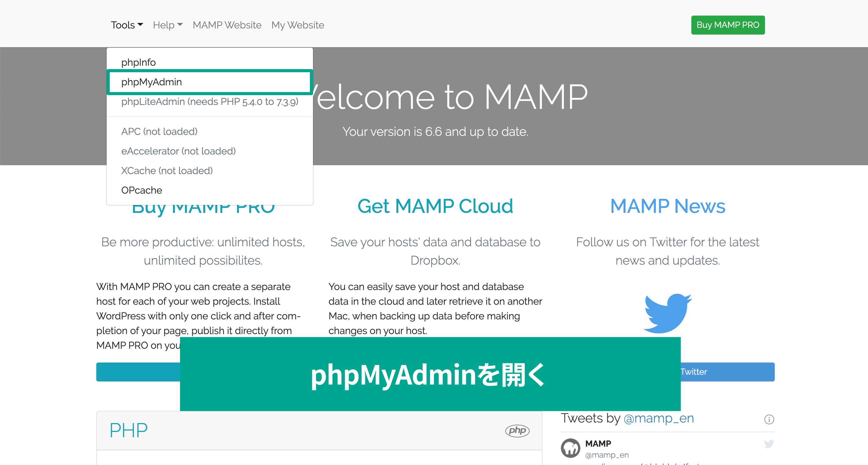This screenshot has height=465, width=868.
Task: Click the large blue Twitter bird icon
Action: point(668,313)
